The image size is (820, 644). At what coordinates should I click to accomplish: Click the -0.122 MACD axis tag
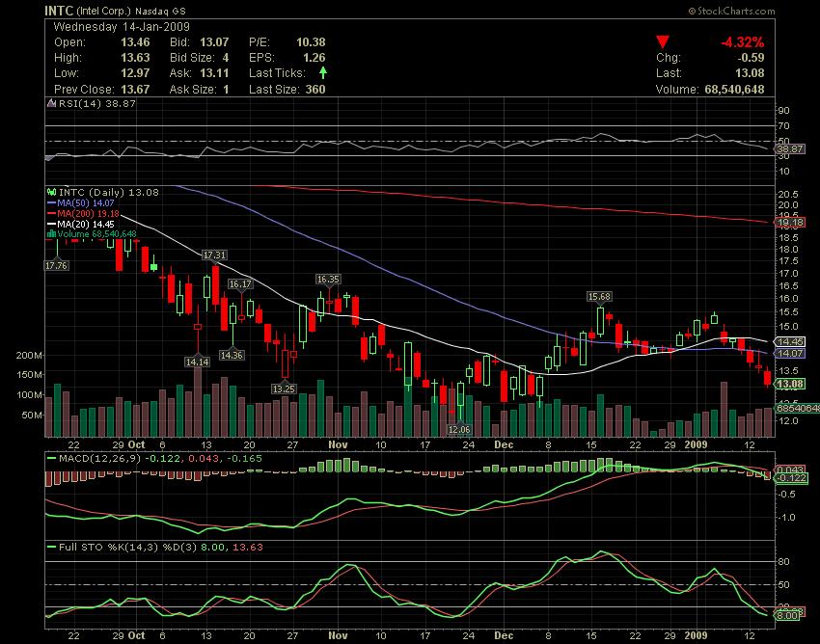pos(791,478)
